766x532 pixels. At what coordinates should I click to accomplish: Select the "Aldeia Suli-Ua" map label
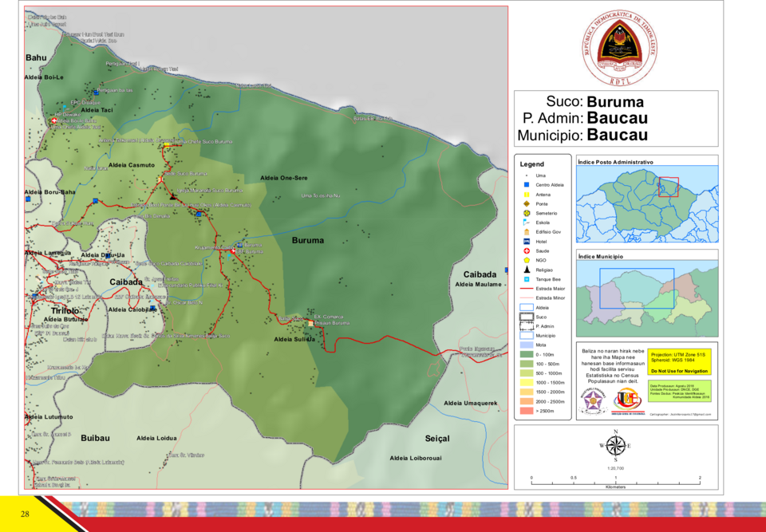[x=294, y=339]
